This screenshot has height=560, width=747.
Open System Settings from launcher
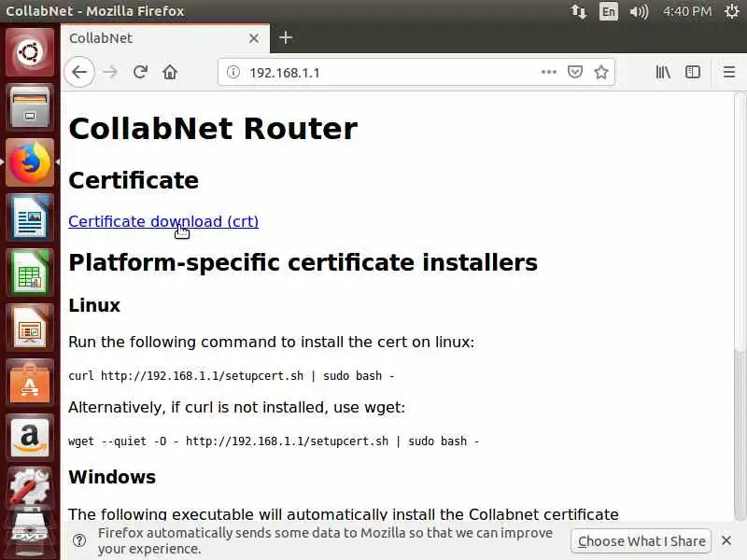point(30,488)
